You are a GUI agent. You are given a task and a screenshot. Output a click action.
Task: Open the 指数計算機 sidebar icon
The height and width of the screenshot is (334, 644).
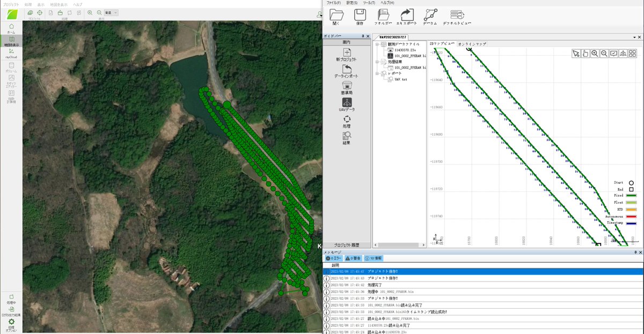coord(11,97)
